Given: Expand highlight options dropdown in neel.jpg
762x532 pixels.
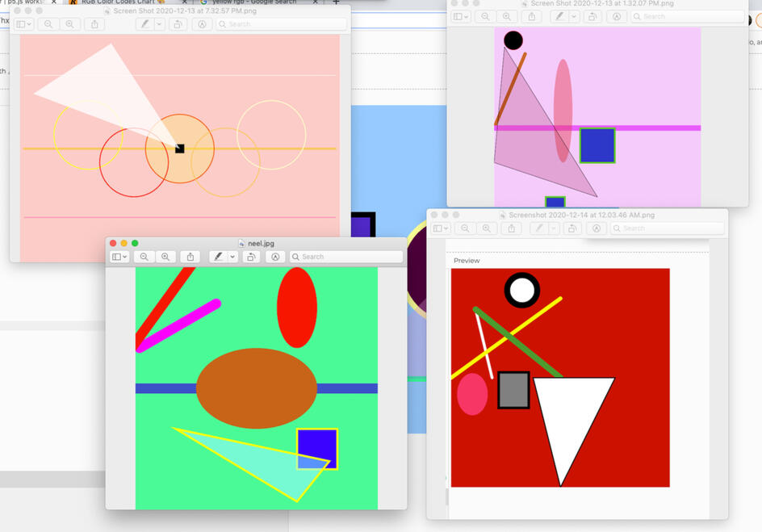Looking at the screenshot, I should [x=232, y=257].
